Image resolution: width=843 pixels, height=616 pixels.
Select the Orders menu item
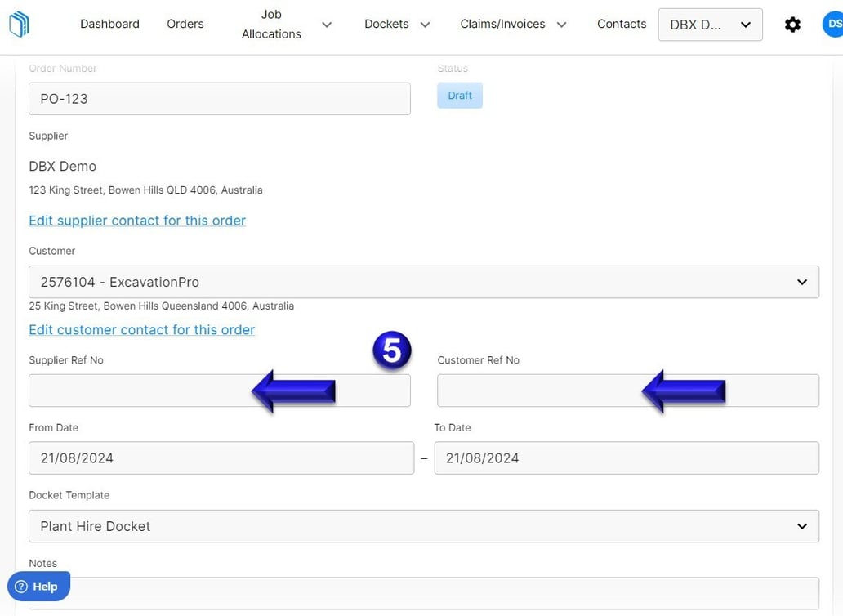pyautogui.click(x=185, y=24)
